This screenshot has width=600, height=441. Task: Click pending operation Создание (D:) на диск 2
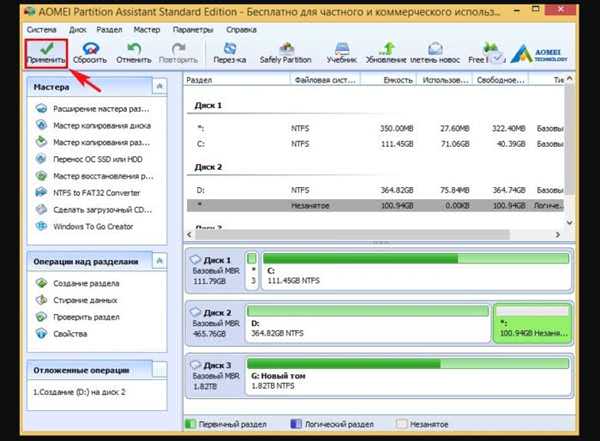pyautogui.click(x=79, y=392)
